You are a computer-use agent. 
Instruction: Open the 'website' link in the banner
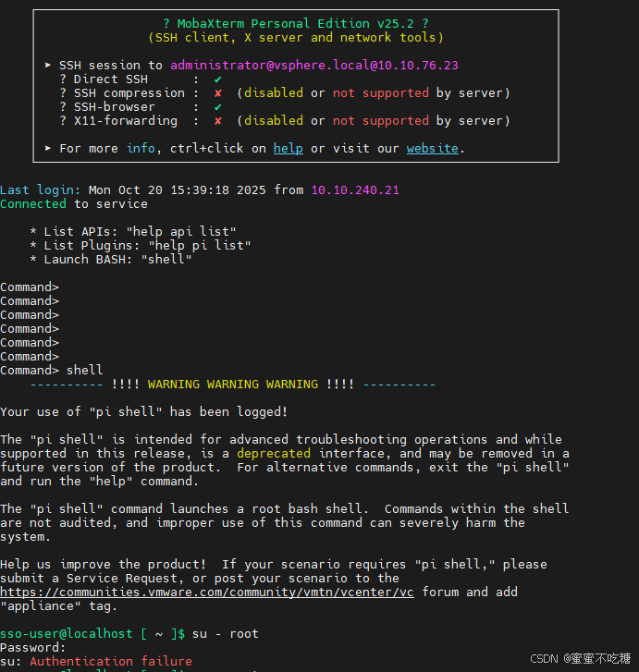(x=432, y=148)
